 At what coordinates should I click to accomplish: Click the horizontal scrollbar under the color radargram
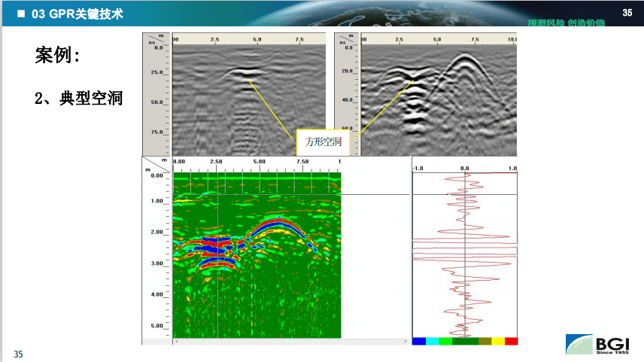click(291, 341)
